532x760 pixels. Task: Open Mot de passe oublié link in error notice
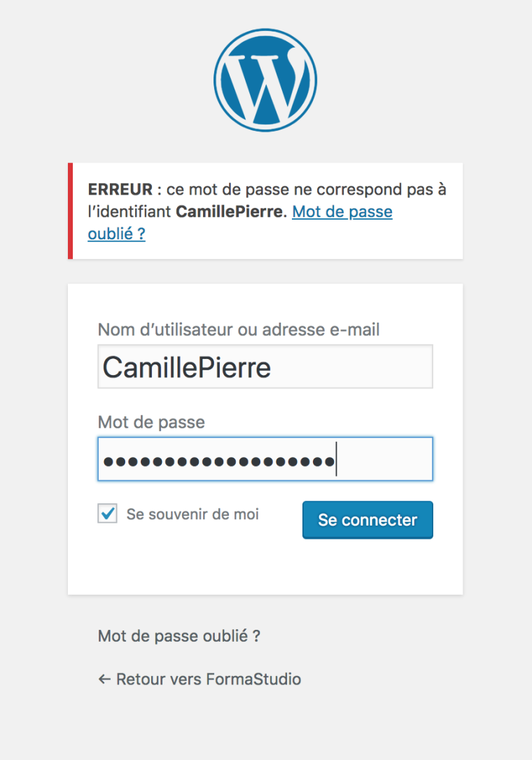[x=342, y=211]
